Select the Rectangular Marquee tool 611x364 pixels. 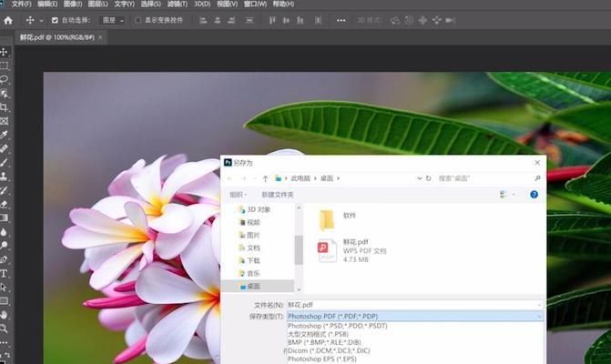point(4,66)
